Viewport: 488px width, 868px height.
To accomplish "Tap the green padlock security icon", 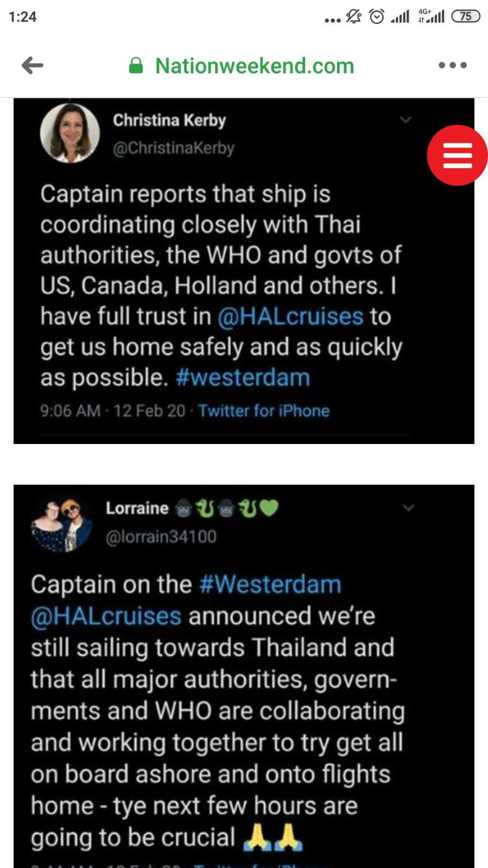I will tap(136, 66).
